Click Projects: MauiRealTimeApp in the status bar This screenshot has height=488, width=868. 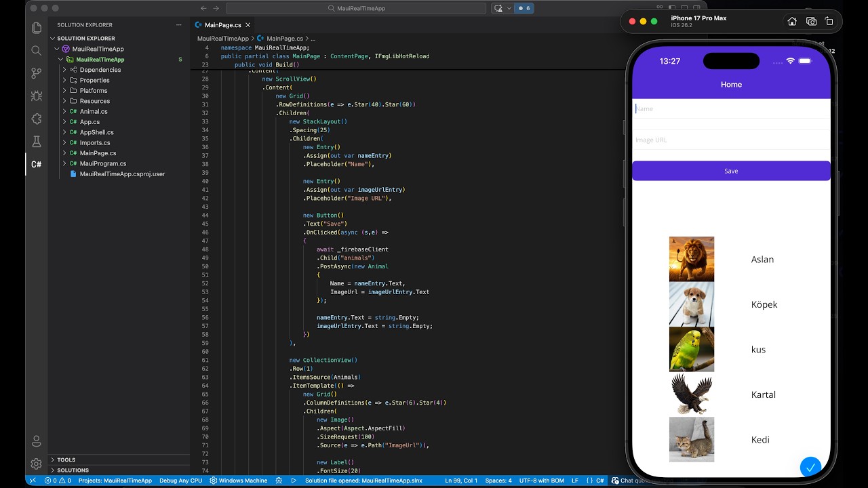tap(115, 481)
